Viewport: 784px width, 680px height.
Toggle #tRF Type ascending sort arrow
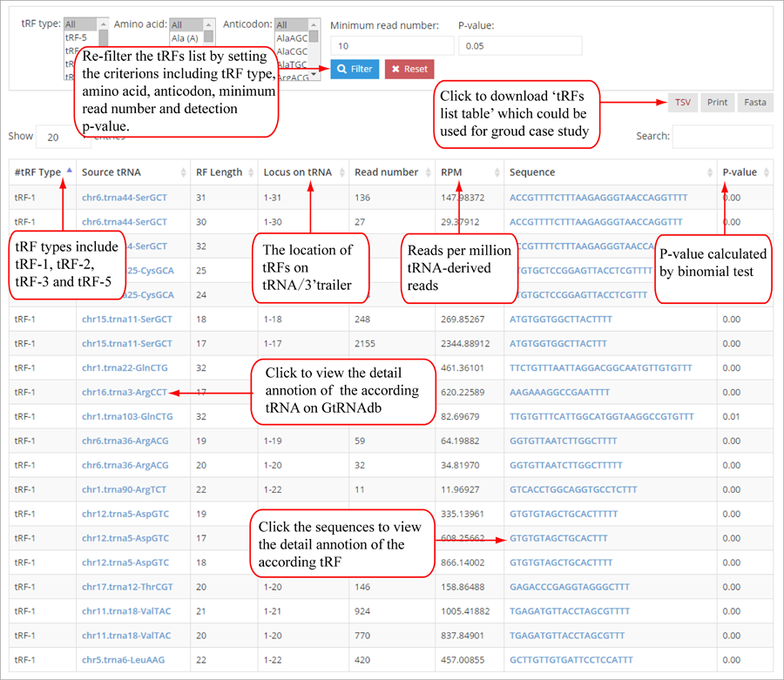pos(69,172)
